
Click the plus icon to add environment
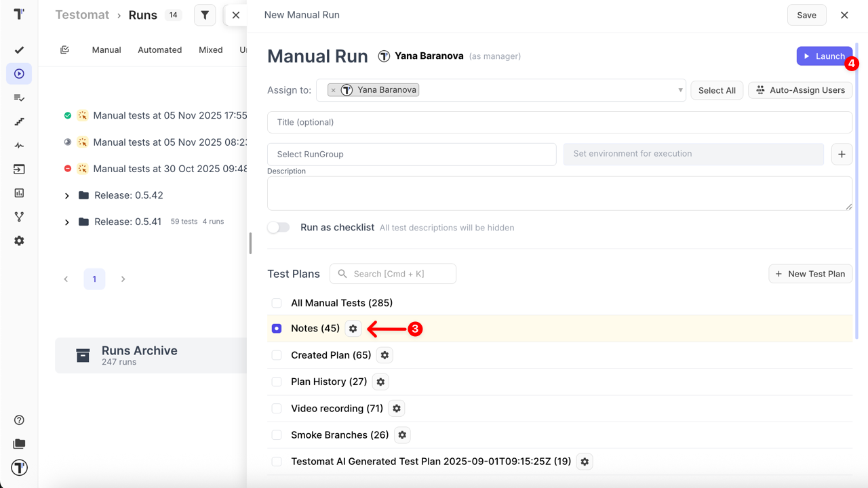(842, 154)
